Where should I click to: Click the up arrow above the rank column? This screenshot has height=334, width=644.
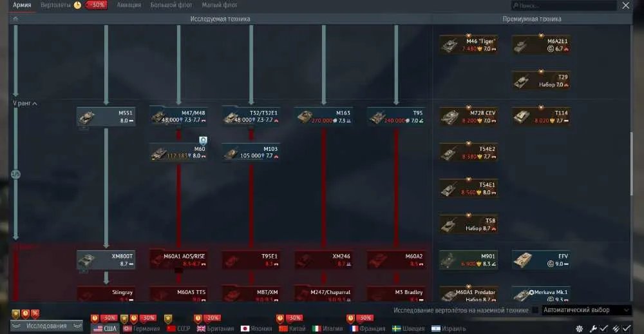[15, 19]
